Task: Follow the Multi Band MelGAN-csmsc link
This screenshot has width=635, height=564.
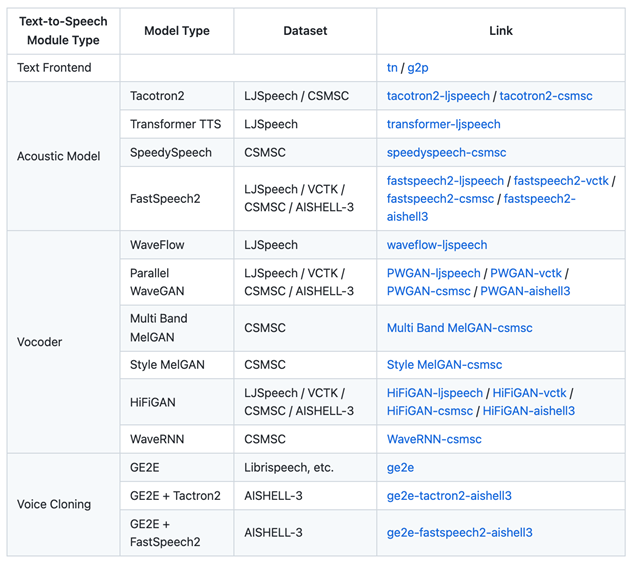Action: pos(459,328)
